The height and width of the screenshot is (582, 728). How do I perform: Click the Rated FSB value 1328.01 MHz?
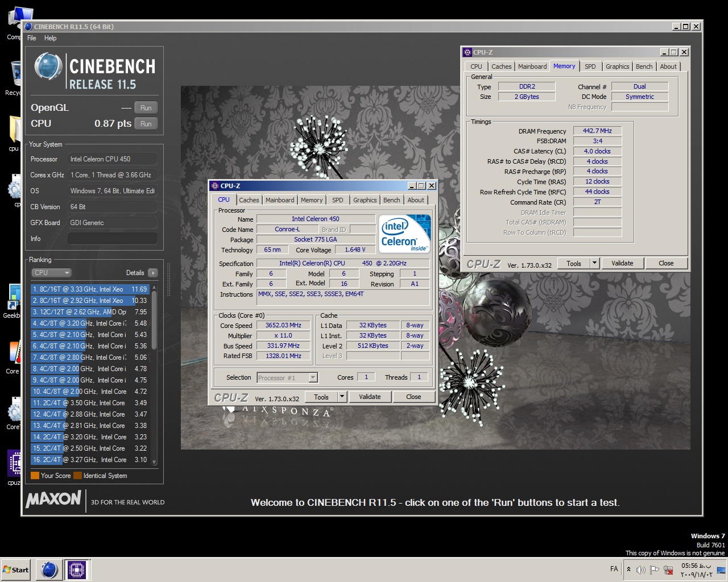point(283,356)
